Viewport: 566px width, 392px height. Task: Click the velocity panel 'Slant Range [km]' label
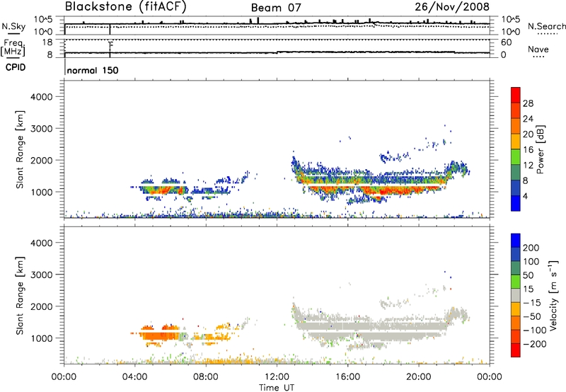(x=20, y=296)
